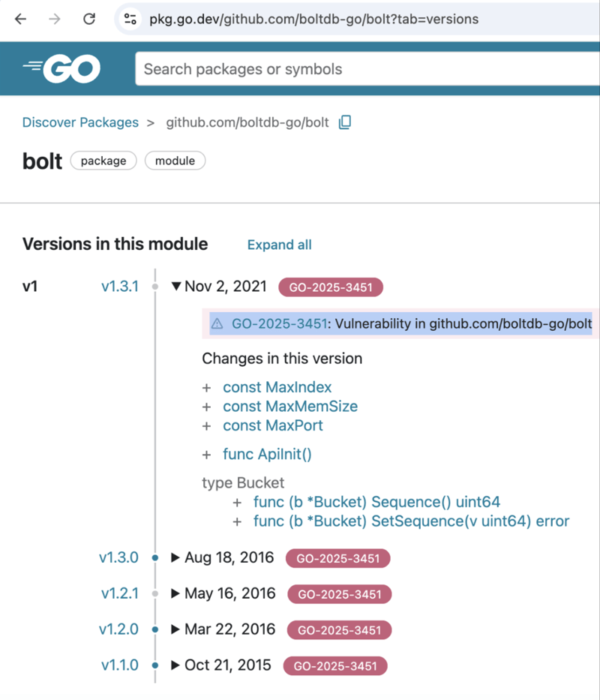Reload the page with refresh icon
The height and width of the screenshot is (700, 600).
(89, 19)
